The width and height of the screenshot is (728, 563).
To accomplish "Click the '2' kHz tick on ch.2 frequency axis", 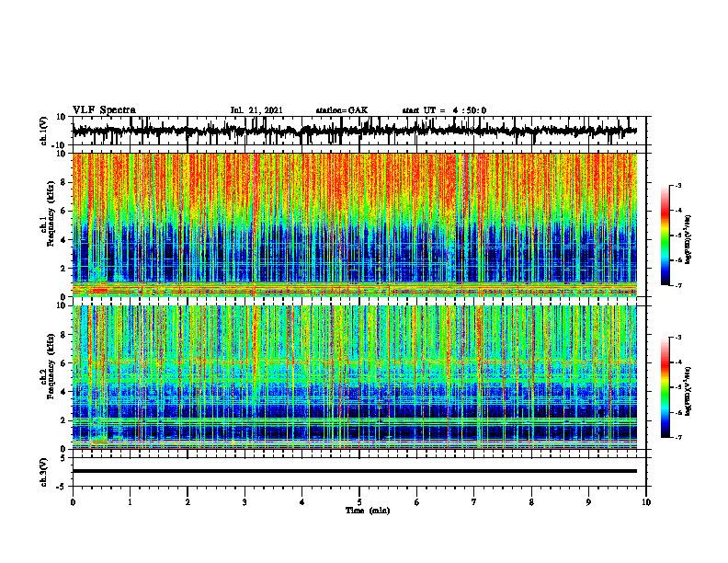I will pos(63,420).
